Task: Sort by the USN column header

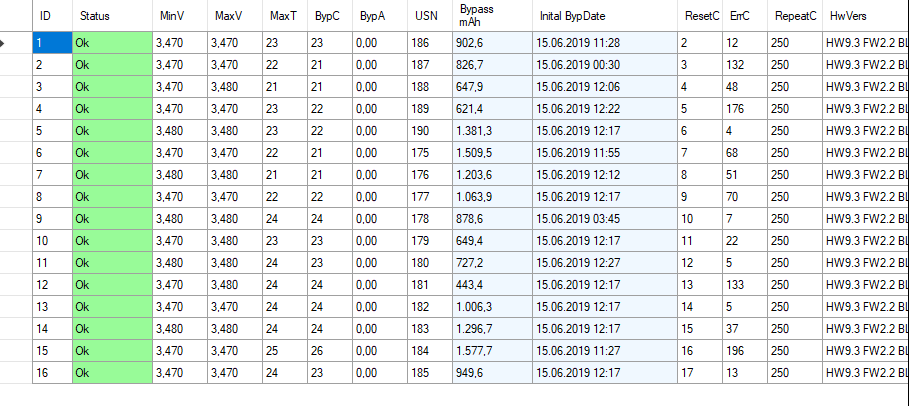Action: [430, 16]
